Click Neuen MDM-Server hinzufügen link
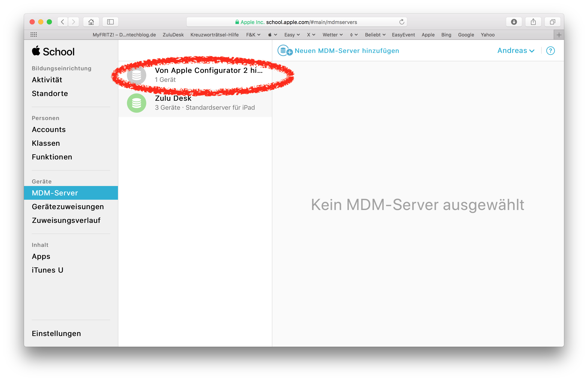 coord(347,51)
